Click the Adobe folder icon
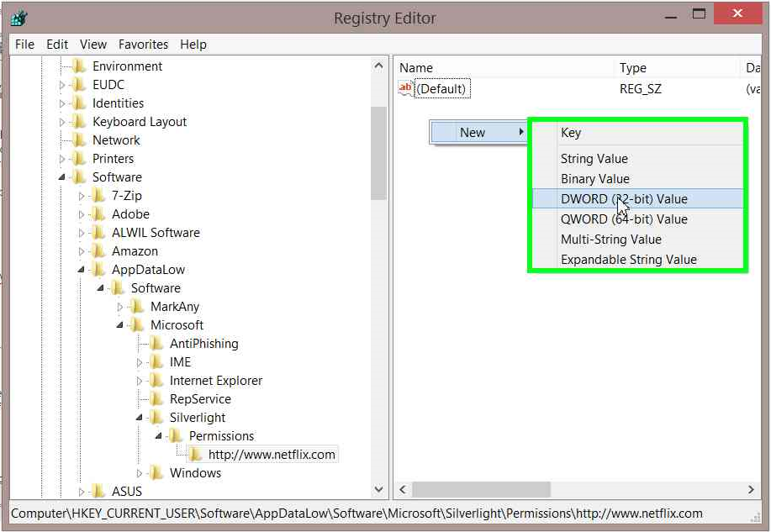This screenshot has width=771, height=532. pos(98,213)
